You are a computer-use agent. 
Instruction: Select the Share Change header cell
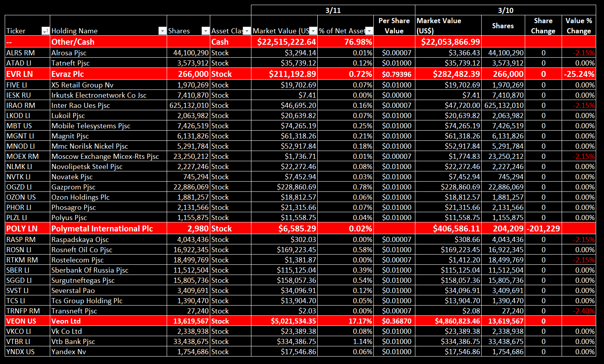543,25
